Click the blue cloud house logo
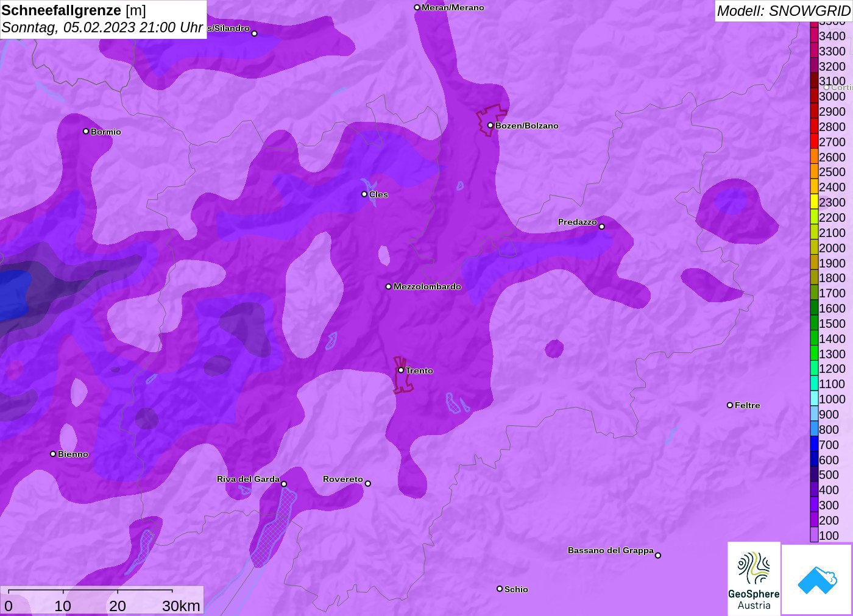853x616 pixels. click(x=816, y=579)
